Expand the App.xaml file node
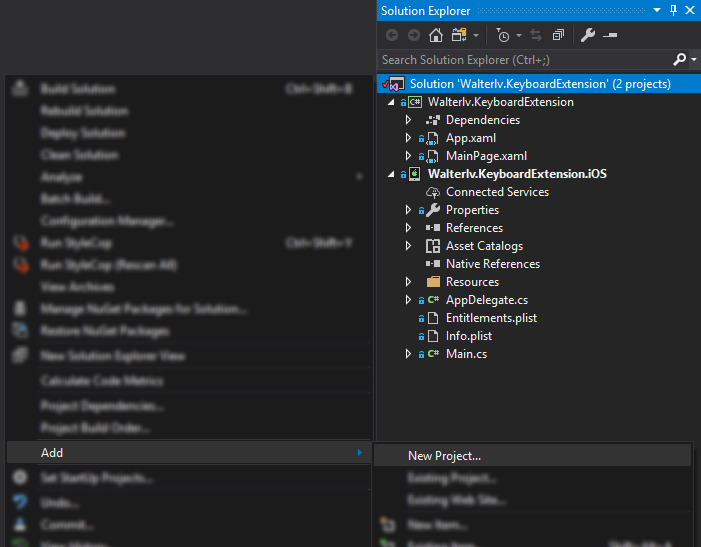This screenshot has height=547, width=701. (408, 138)
